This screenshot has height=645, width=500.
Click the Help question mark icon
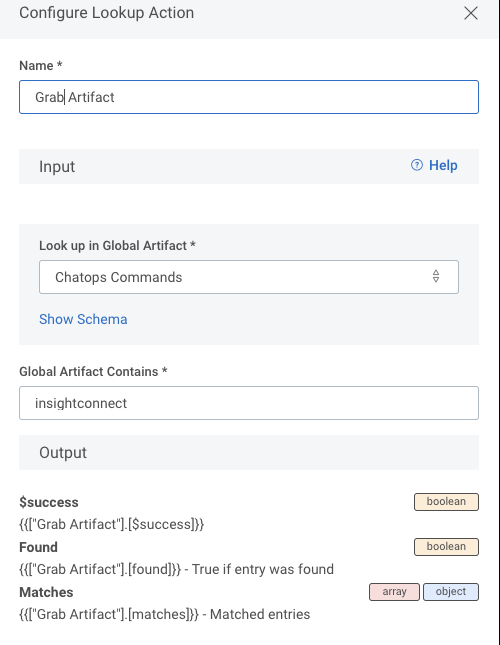pyautogui.click(x=417, y=165)
